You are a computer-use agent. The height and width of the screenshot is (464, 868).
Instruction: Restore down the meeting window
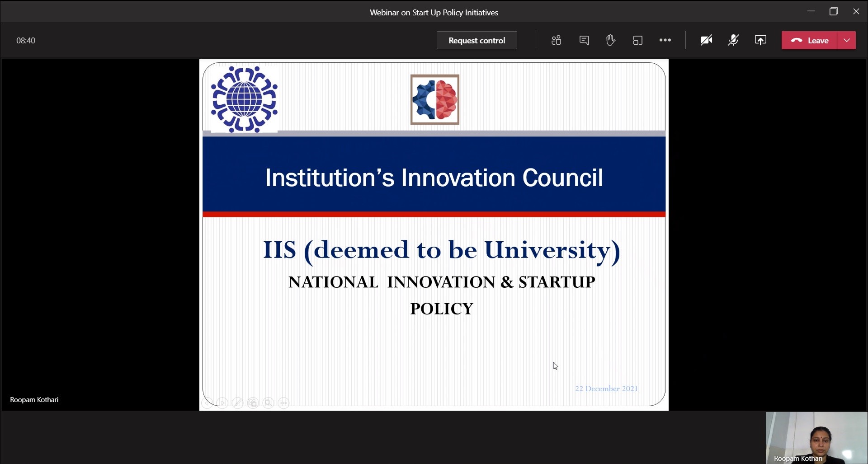(834, 12)
